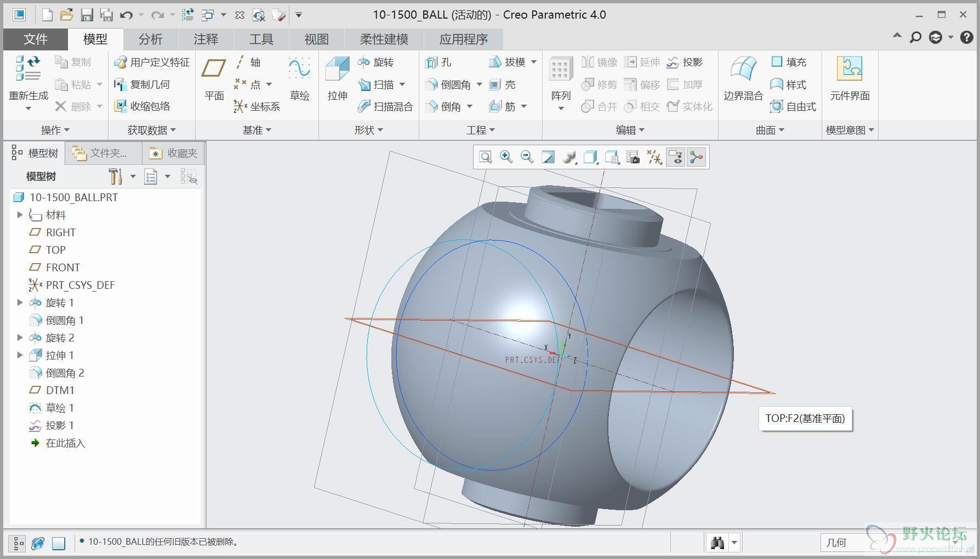Toggle the web browser display in status bar

click(x=38, y=543)
